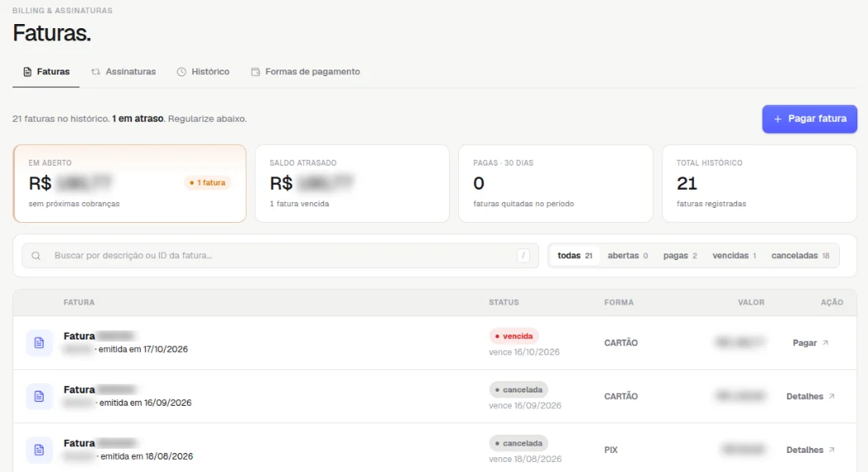Click cancelada badge due 16/09/2026

[x=518, y=389]
